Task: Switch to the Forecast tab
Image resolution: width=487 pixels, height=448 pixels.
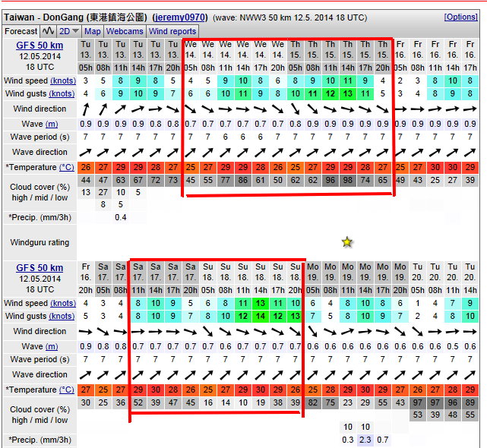Action: 21,31
